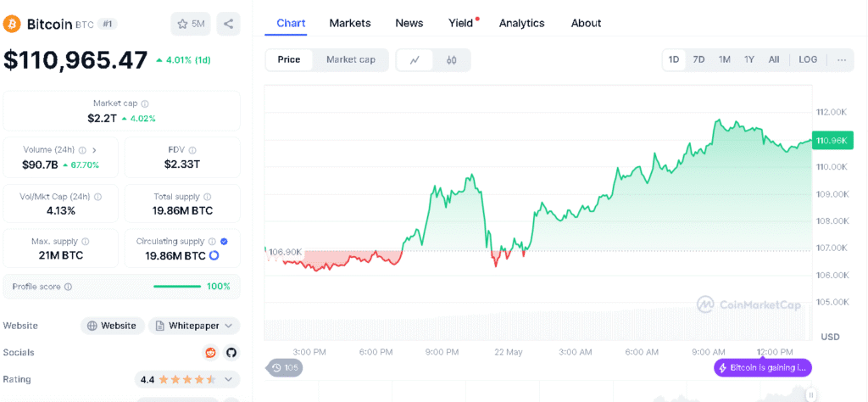Open the News tab
This screenshot has width=868, height=402.
409,23
